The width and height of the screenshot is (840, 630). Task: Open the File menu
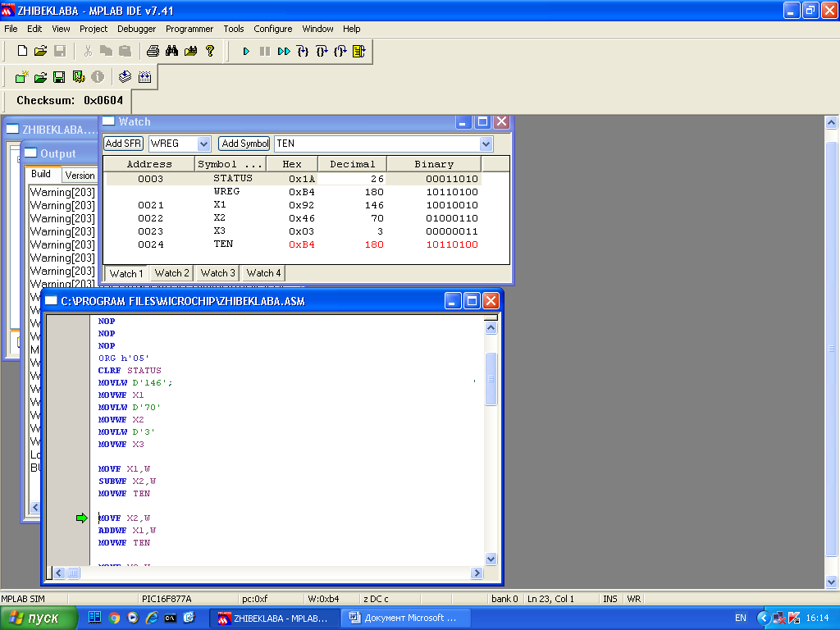click(x=11, y=29)
